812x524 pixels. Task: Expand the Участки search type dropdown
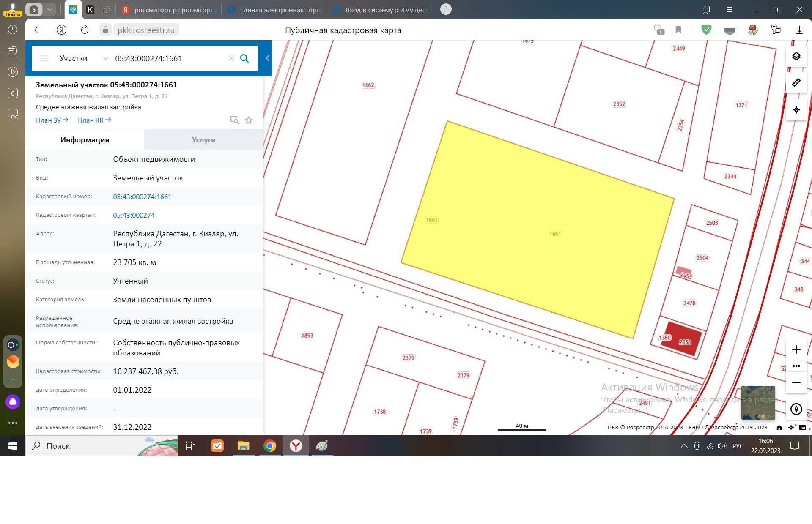(84, 58)
